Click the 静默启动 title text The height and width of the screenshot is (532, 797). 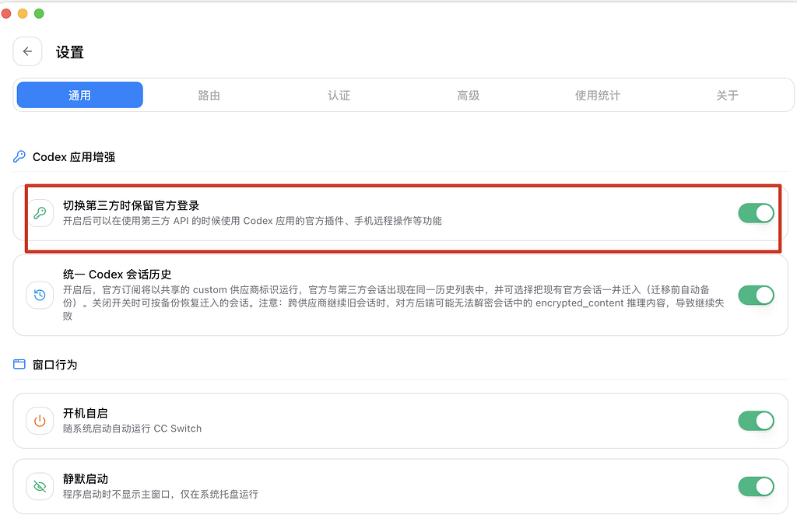click(x=86, y=478)
